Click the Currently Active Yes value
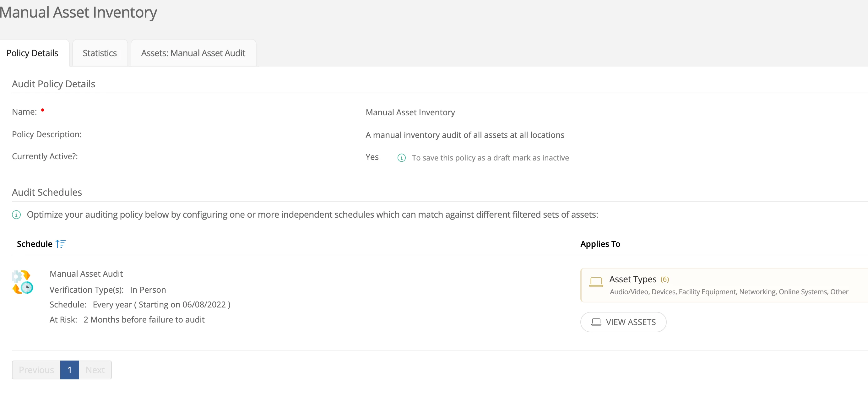 372,157
